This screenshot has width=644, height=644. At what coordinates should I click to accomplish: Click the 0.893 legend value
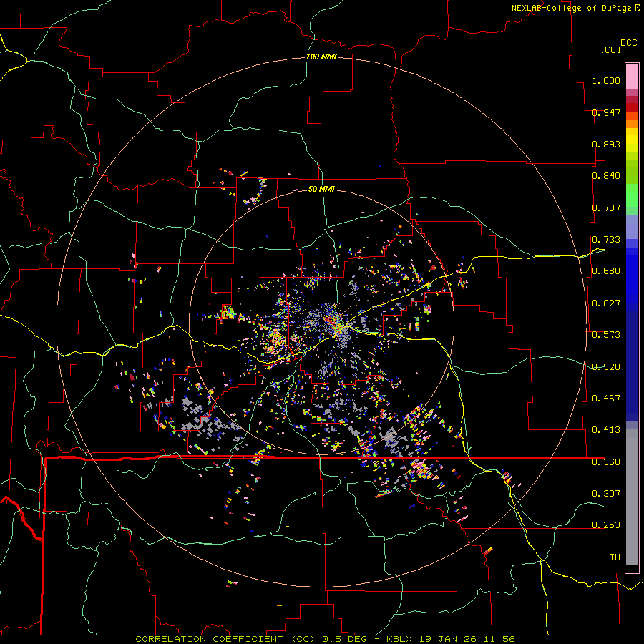coord(606,144)
